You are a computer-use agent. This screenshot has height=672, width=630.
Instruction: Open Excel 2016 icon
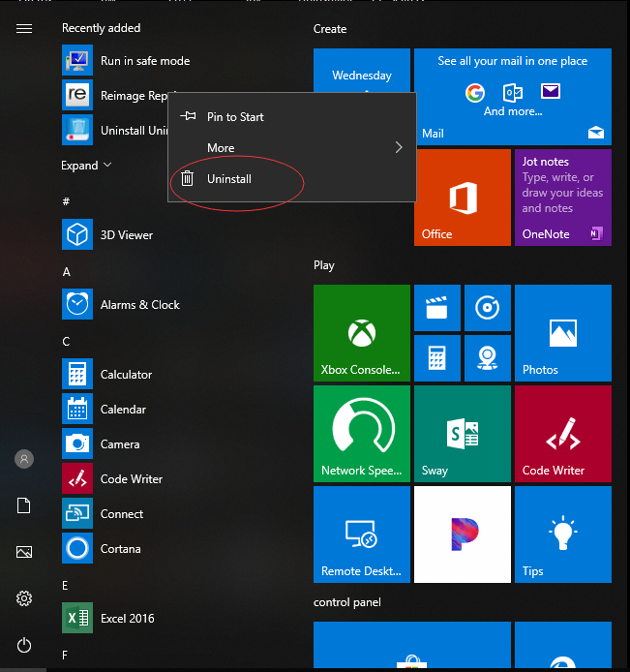pyautogui.click(x=77, y=618)
